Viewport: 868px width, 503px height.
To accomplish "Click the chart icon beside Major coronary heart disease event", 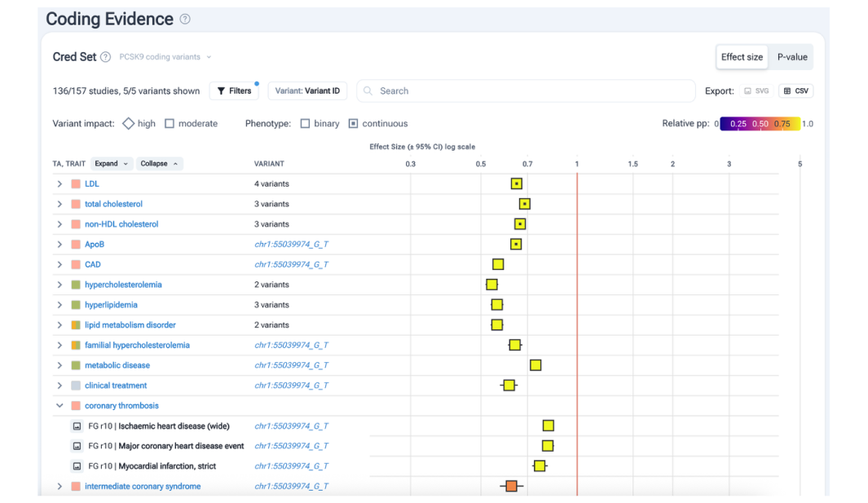I will click(x=77, y=447).
